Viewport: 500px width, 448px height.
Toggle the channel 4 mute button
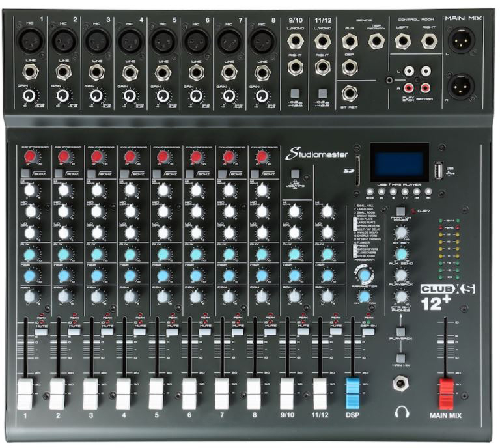point(139,332)
